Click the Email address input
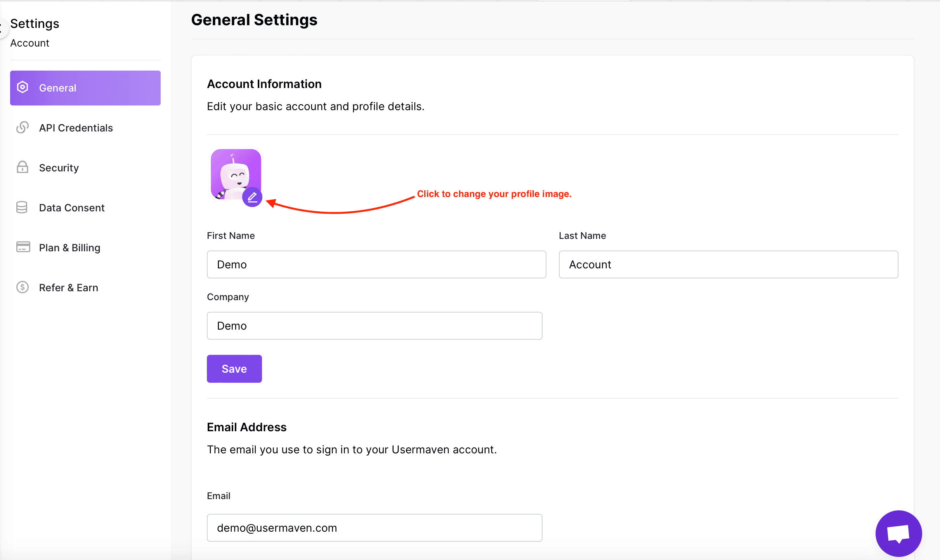The image size is (940, 560). (374, 528)
